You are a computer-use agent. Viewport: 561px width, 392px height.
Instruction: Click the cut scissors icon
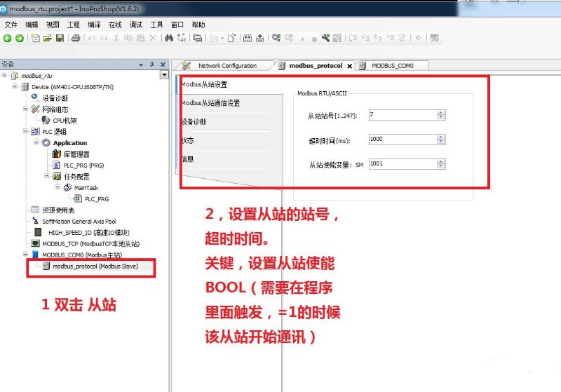116,38
